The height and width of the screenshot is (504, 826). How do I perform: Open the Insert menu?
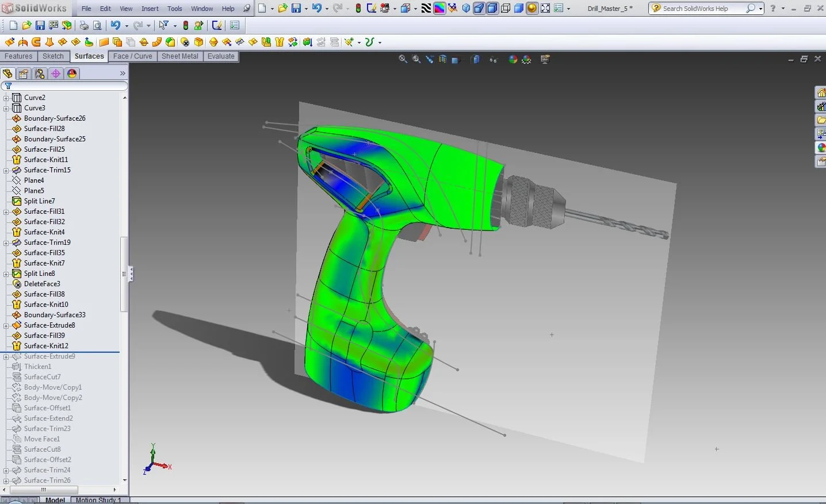150,9
